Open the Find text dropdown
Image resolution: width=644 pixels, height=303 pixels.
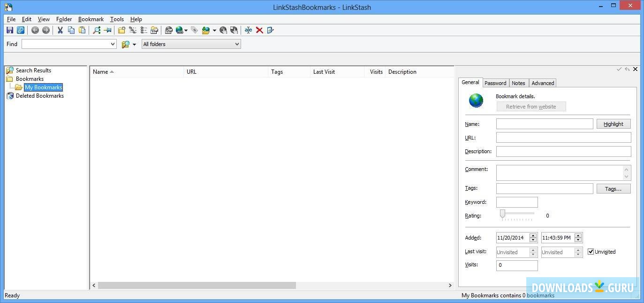pyautogui.click(x=113, y=44)
